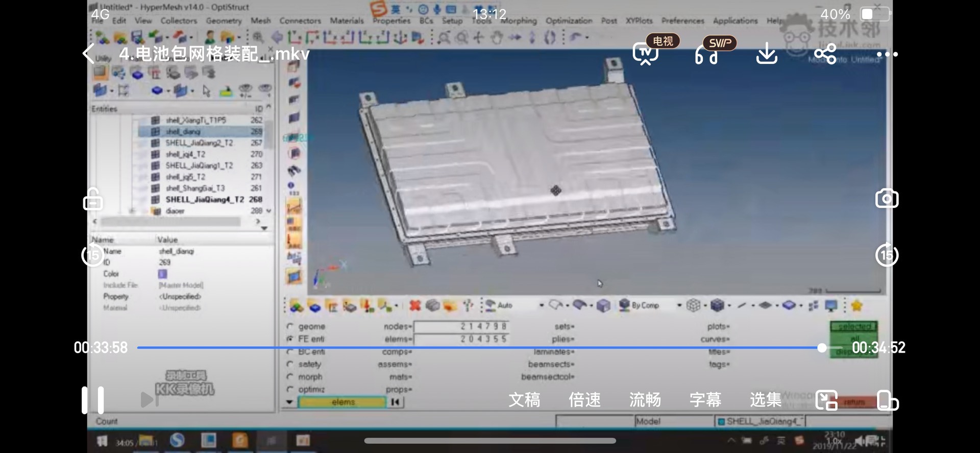The width and height of the screenshot is (980, 453).
Task: Tap the screen rotate icon at bottom right
Action: 887,400
